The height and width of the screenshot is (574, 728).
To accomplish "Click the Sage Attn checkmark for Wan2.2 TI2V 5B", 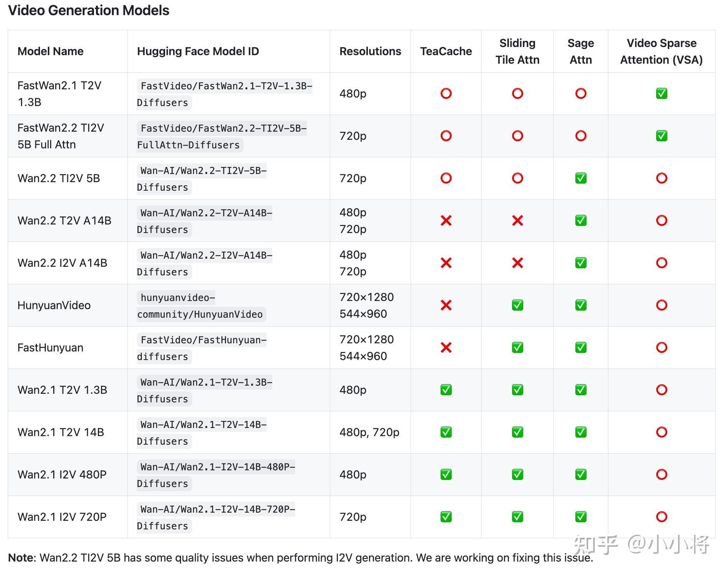I will click(580, 178).
